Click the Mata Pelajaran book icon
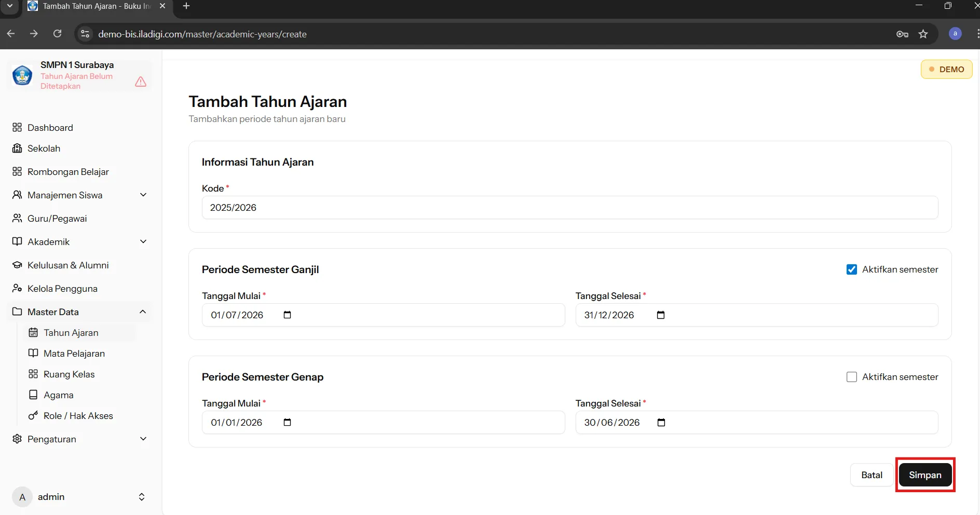980x515 pixels. (33, 353)
